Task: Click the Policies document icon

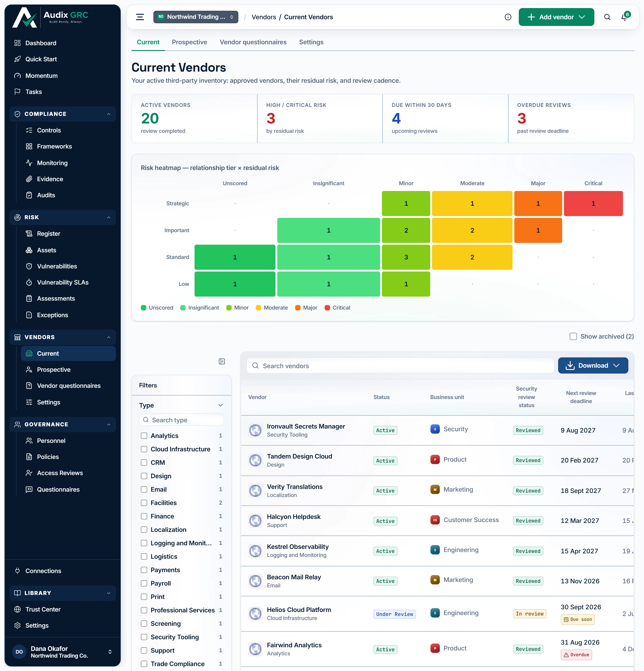Action: click(29, 457)
